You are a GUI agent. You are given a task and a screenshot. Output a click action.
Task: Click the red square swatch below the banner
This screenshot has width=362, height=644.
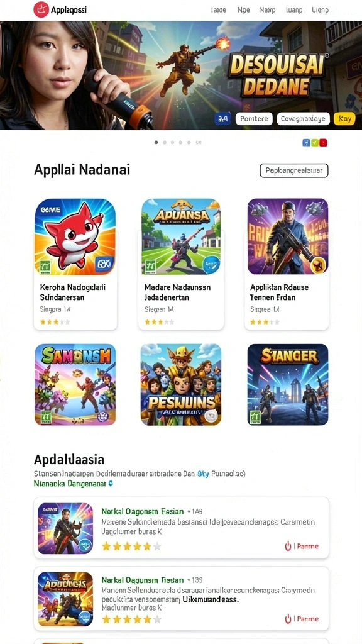(324, 143)
